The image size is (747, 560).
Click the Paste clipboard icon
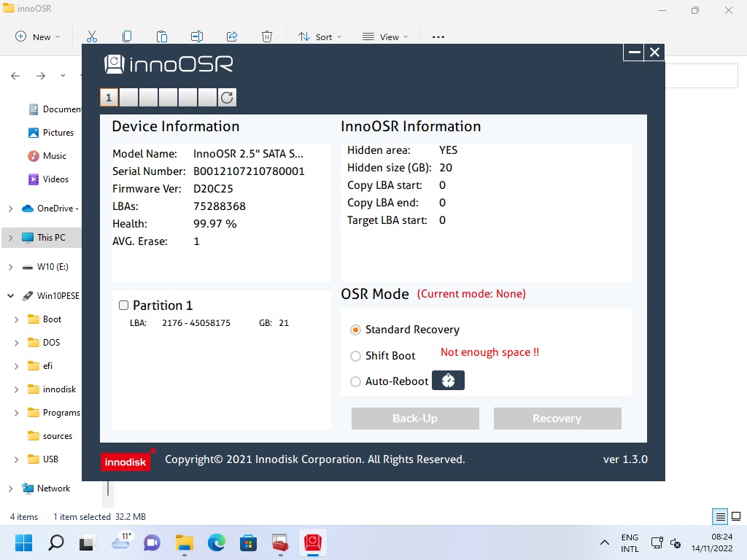(162, 36)
